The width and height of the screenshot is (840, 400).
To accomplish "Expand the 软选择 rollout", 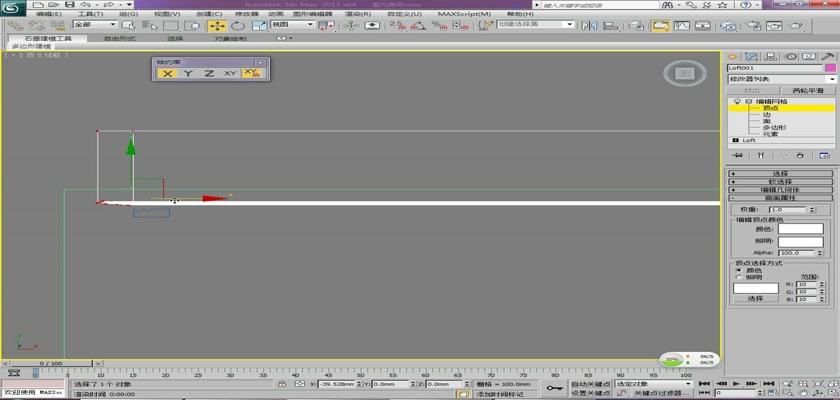I will pos(780,182).
